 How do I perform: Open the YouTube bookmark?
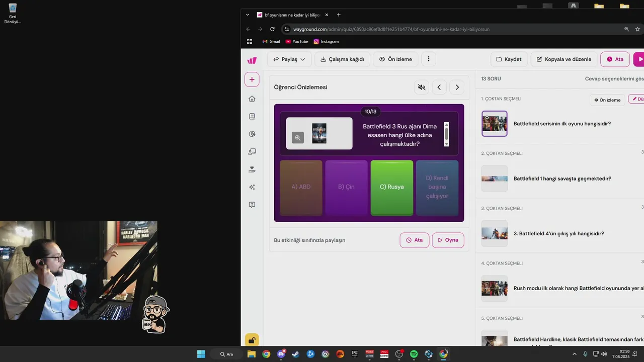pos(297,42)
